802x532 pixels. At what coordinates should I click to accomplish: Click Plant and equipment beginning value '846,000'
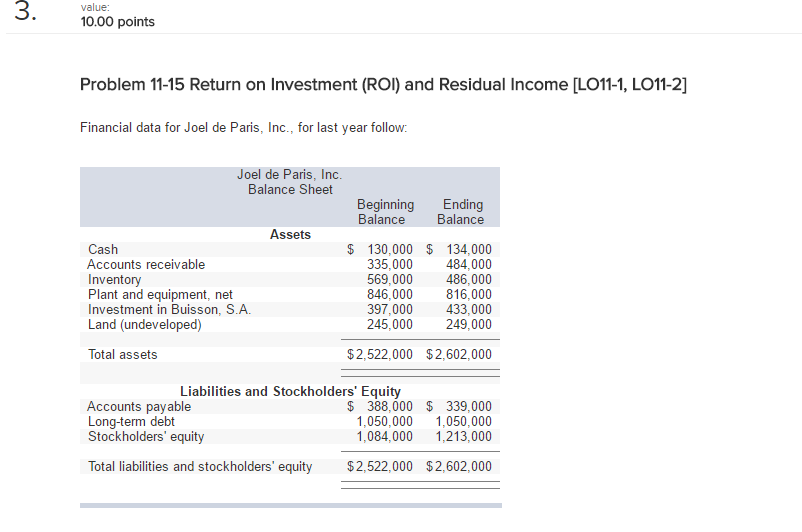(x=390, y=295)
